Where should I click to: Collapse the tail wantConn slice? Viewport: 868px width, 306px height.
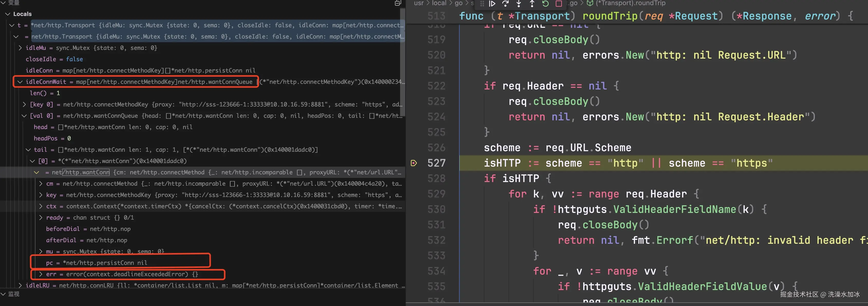tap(28, 150)
